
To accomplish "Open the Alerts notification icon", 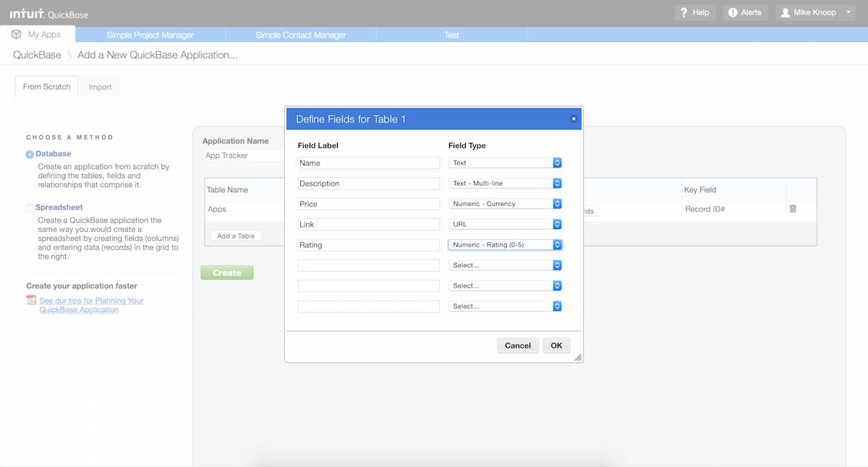I will [733, 12].
